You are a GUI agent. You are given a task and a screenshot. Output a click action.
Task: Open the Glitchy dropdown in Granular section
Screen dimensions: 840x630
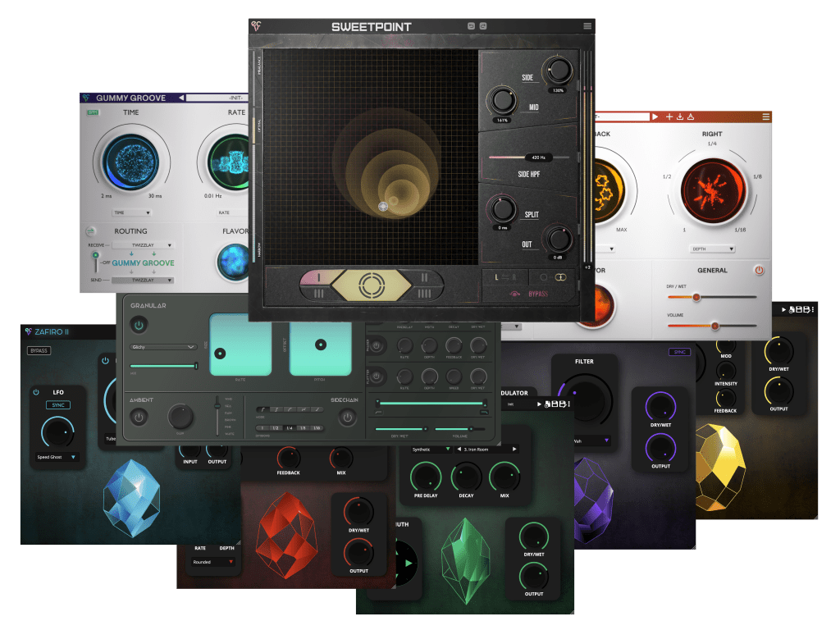pos(163,347)
